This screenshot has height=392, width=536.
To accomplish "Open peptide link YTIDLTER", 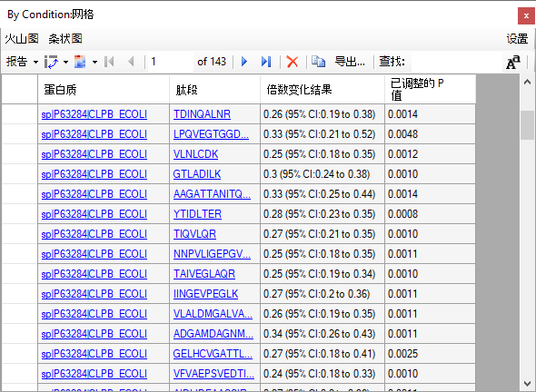I will pos(197,214).
